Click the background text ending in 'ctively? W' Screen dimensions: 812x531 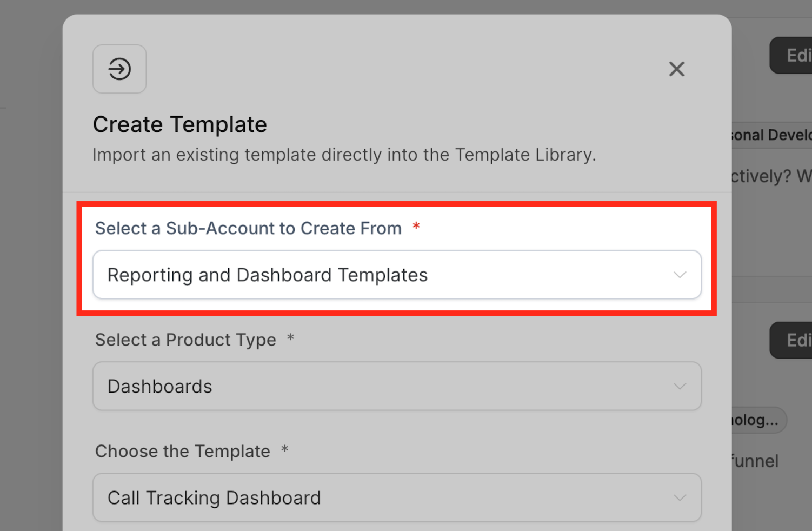point(771,176)
